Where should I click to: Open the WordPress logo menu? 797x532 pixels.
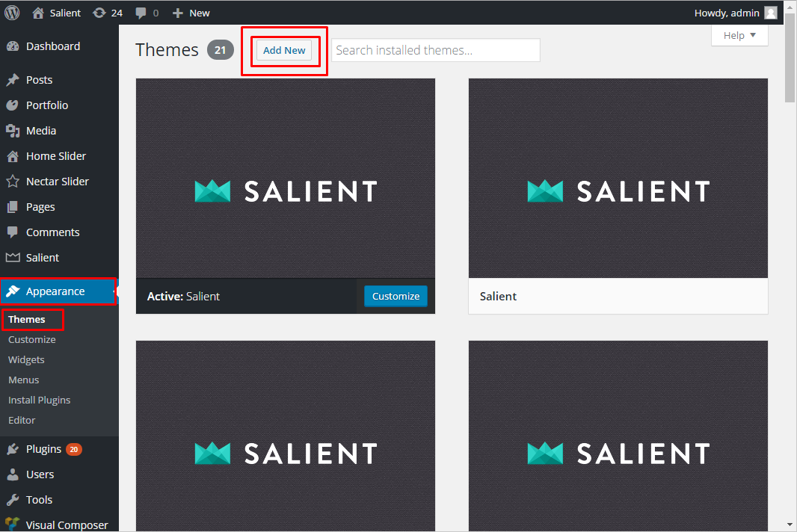tap(12, 13)
